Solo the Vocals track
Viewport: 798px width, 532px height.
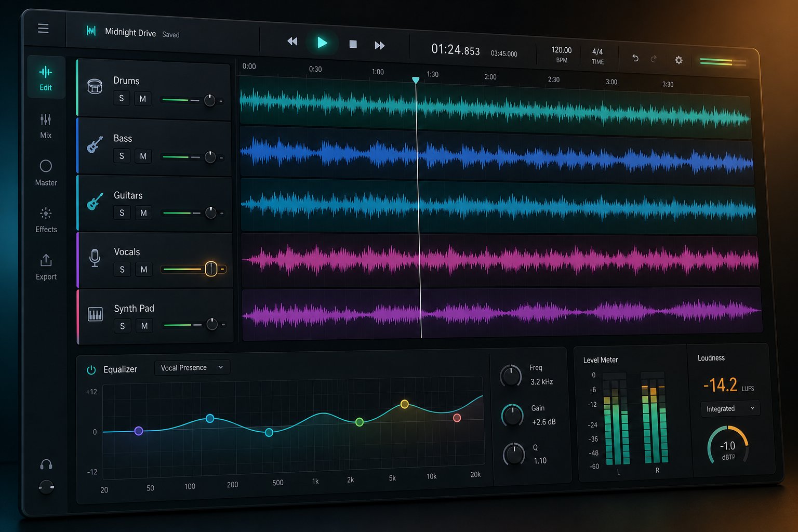122,269
